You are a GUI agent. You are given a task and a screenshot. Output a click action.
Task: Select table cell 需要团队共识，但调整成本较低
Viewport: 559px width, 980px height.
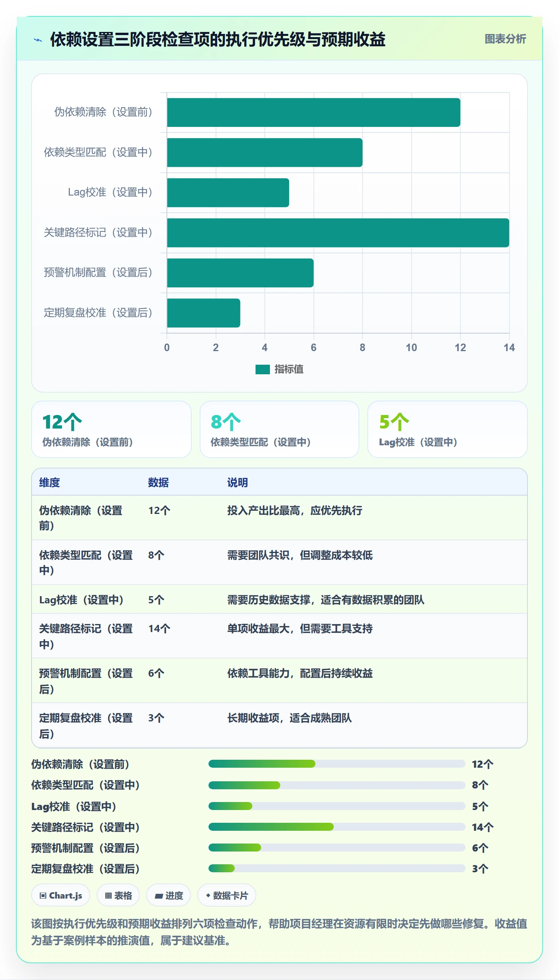300,555
